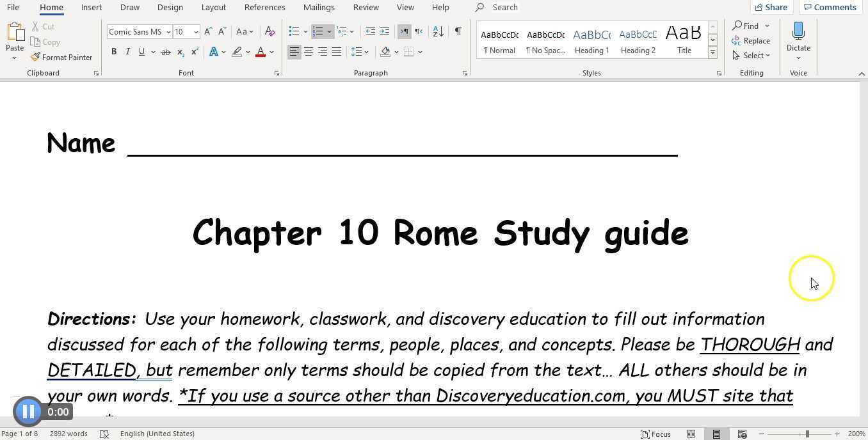Screen dimensions: 868x440
Task: Open the Mailings tab
Action: [319, 7]
